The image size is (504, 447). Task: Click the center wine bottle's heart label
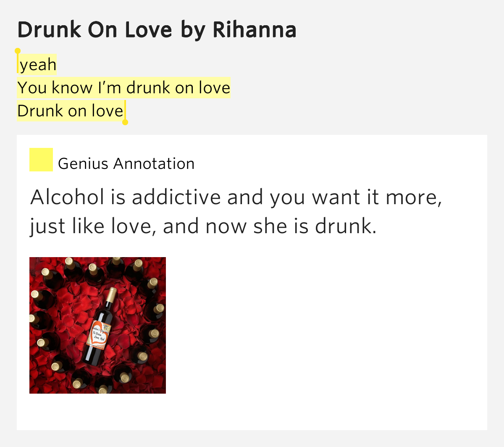tap(100, 334)
